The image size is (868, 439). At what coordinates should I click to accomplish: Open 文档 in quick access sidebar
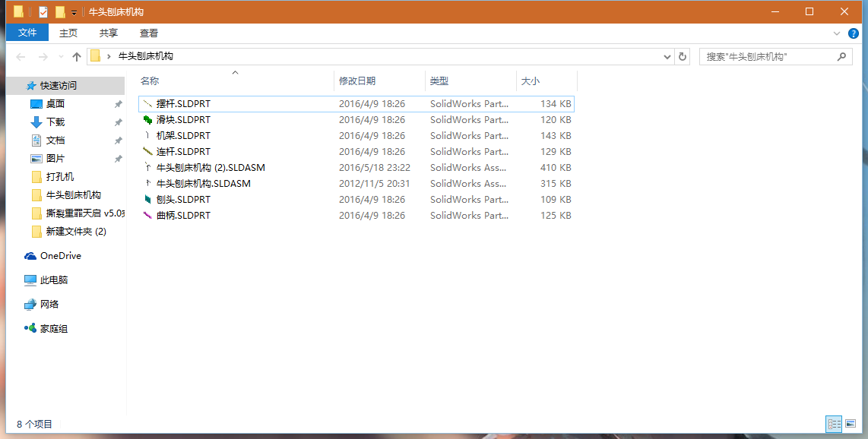click(55, 141)
